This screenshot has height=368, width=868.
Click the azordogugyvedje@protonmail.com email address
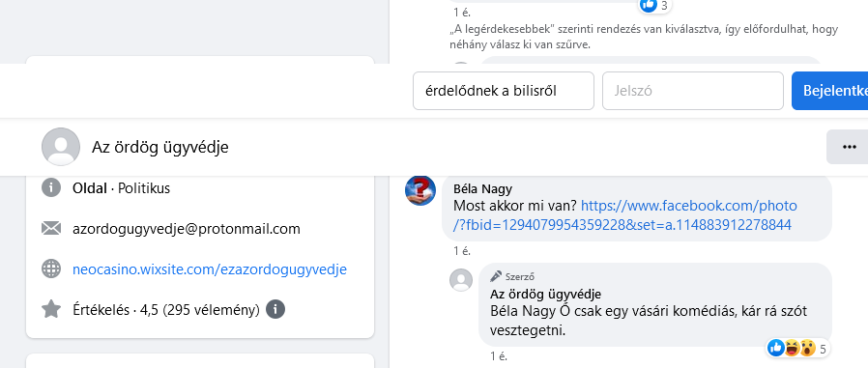187,229
